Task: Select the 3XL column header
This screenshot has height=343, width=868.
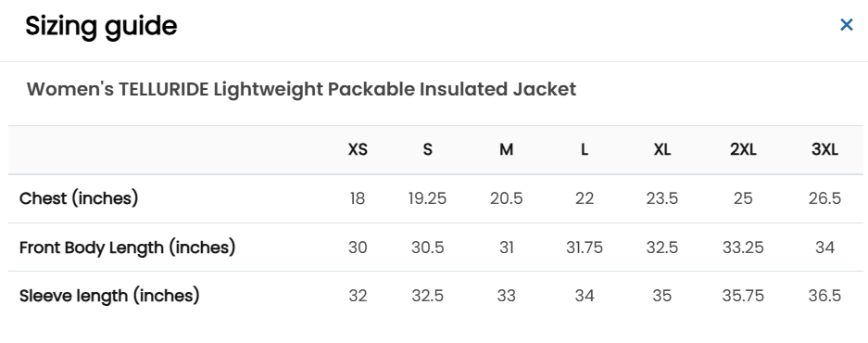Action: click(x=824, y=149)
